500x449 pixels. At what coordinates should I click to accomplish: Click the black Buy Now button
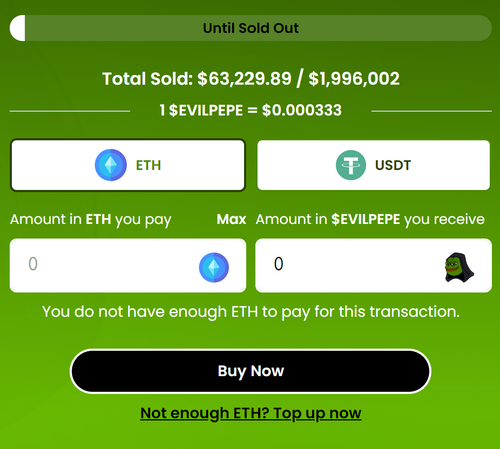click(x=251, y=371)
